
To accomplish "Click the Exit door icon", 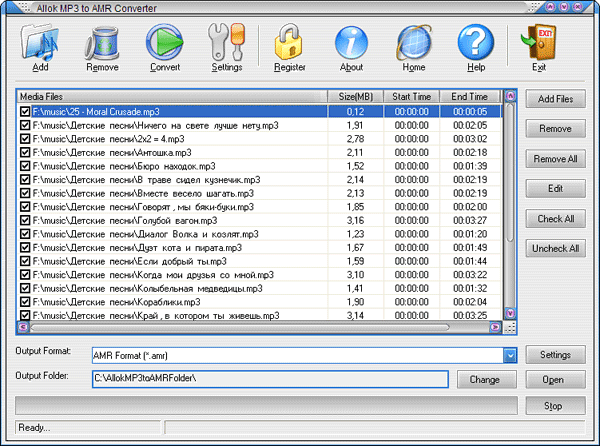I will [539, 43].
